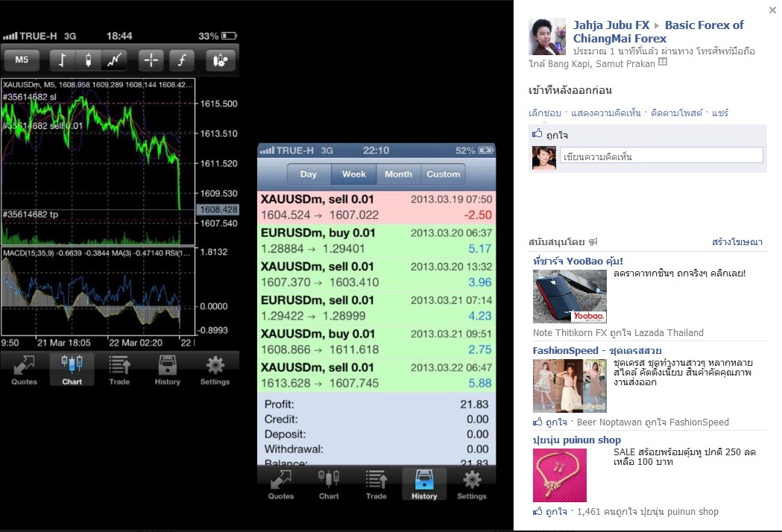Select EURUSDm sell trade with 4.23 profit
The width and height of the screenshot is (782, 532).
click(376, 308)
